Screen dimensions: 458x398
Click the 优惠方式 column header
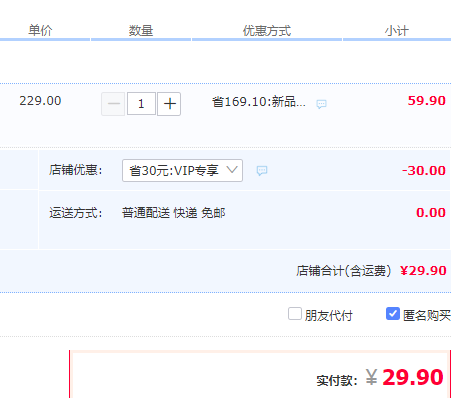(x=267, y=31)
